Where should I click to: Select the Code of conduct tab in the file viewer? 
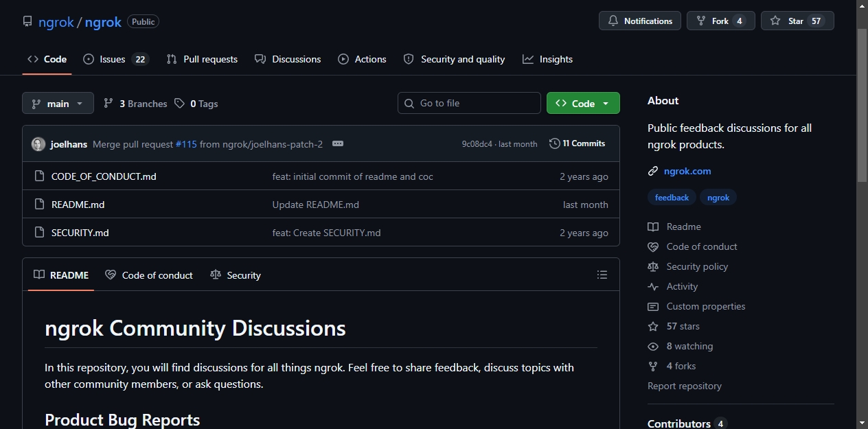pyautogui.click(x=149, y=275)
